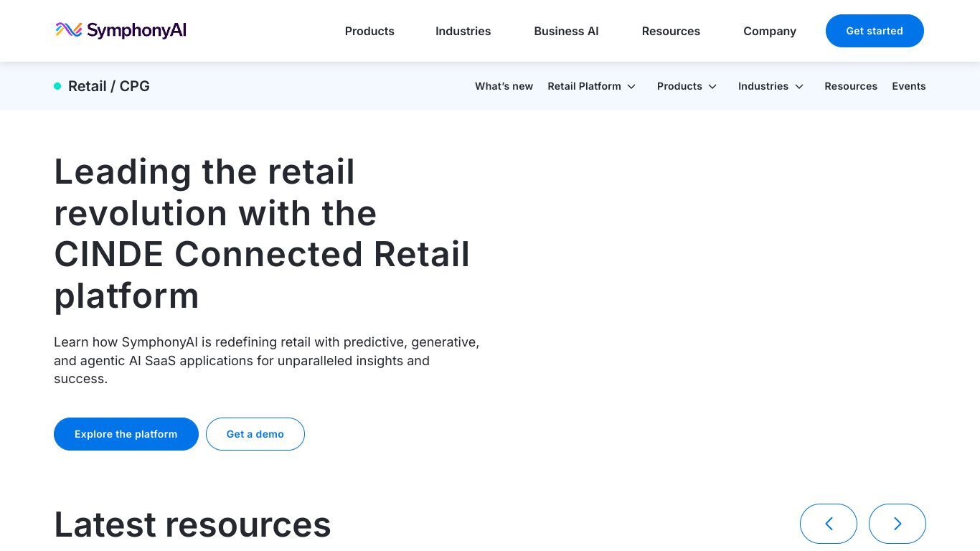980x551 pixels.
Task: Expand the sub-nav Industries chevron
Action: coord(799,87)
